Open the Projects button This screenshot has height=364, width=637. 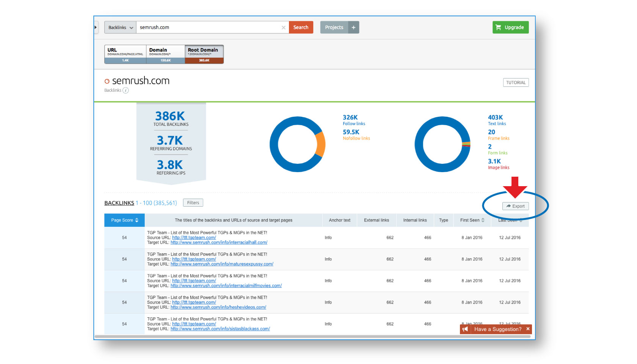tap(334, 27)
